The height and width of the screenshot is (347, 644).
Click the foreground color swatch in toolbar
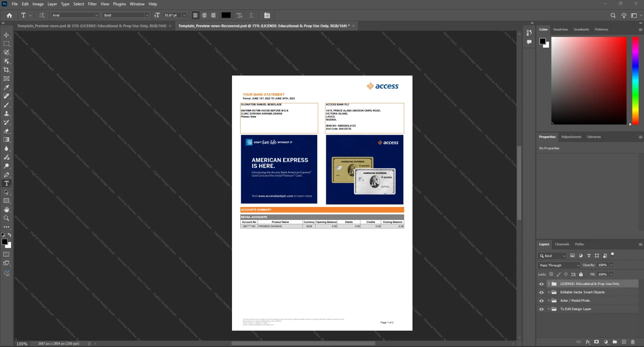pos(4,242)
